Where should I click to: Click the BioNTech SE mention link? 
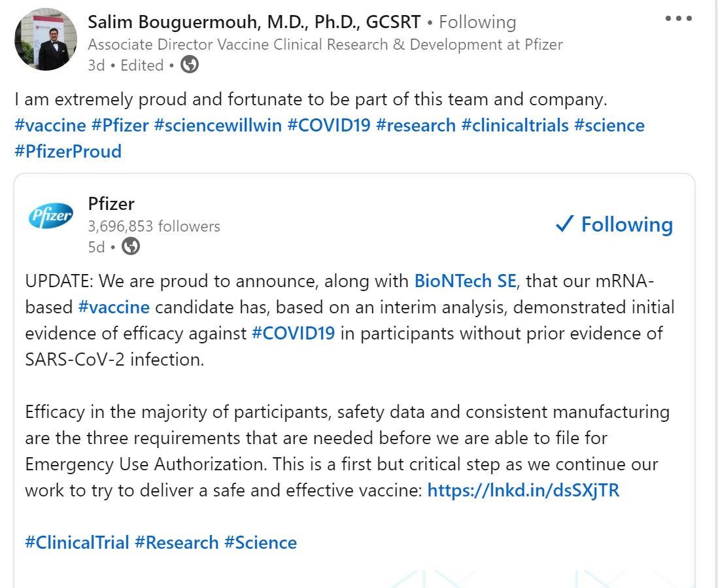(x=465, y=281)
